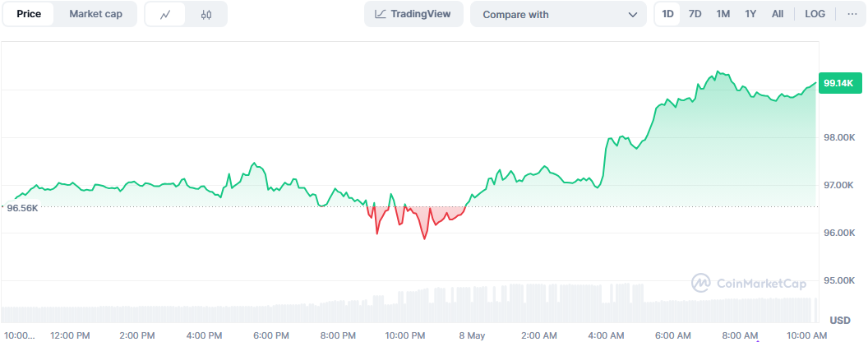Select the 7D time range
Image resolution: width=868 pixels, height=342 pixels.
tap(695, 14)
